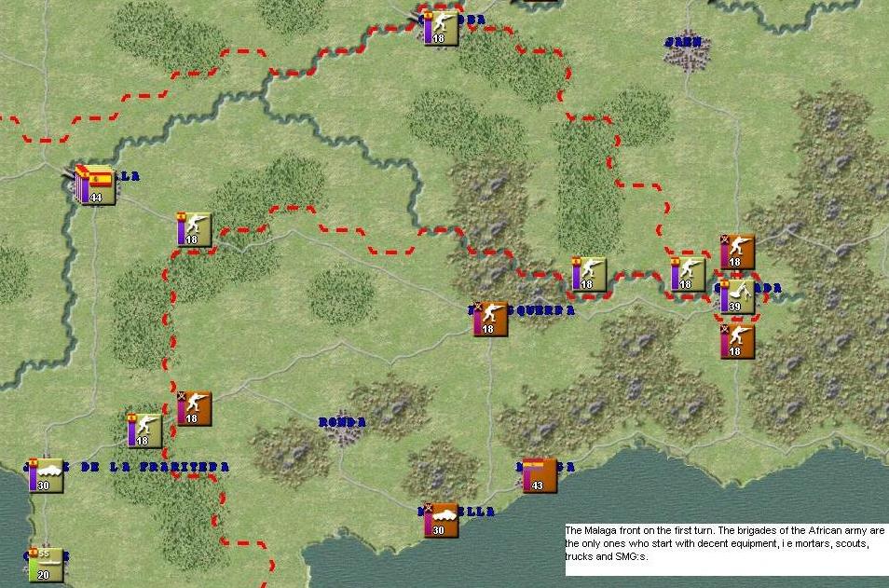Select the tan armored unit with strength 30
Image resolution: width=889 pixels, height=588 pixels.
coord(46,475)
